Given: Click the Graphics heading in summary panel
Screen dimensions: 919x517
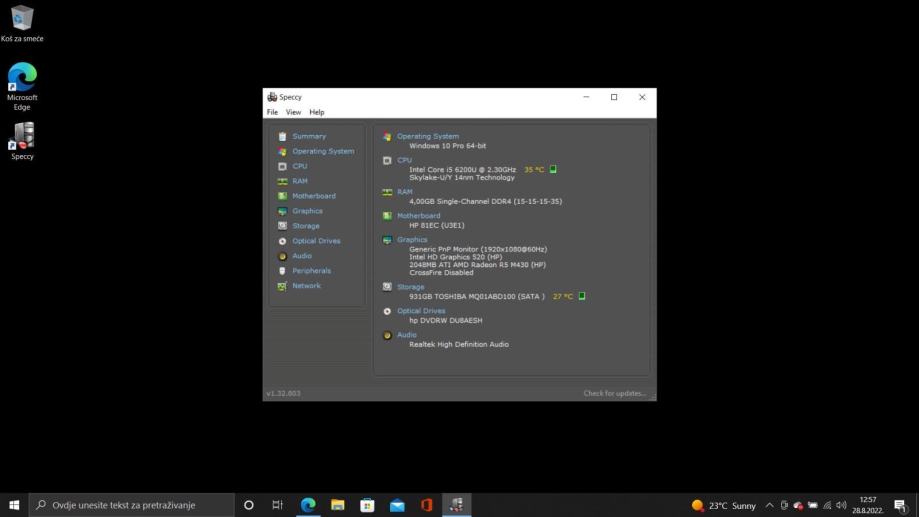Looking at the screenshot, I should click(x=412, y=240).
